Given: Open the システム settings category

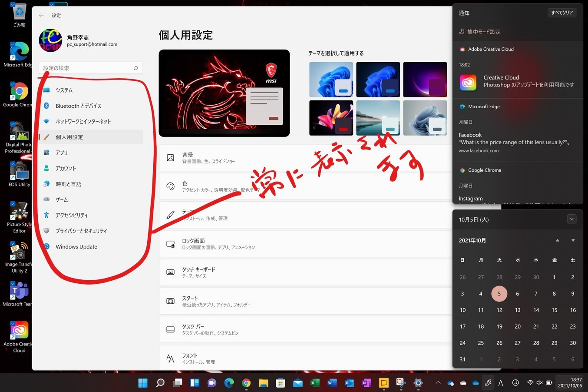Looking at the screenshot, I should (91, 90).
